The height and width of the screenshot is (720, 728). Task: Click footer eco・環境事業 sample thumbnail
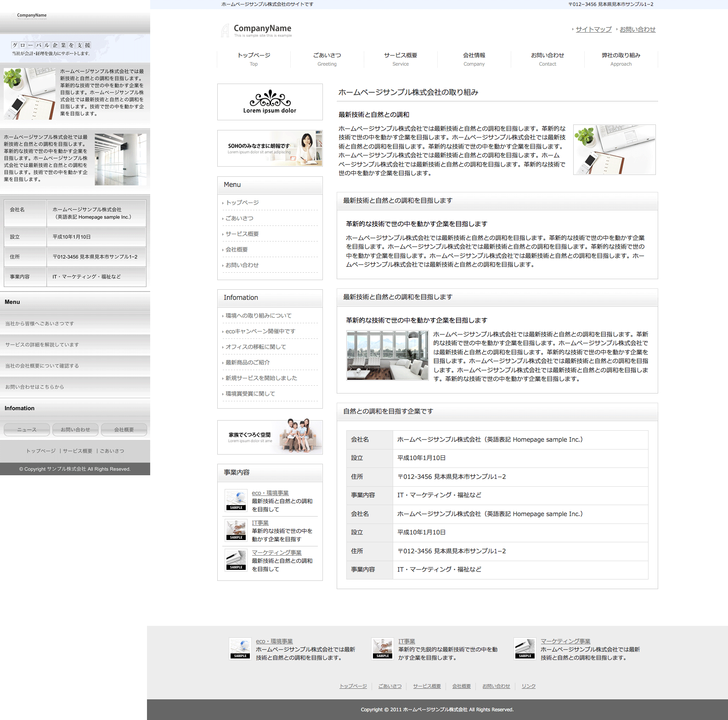240,649
